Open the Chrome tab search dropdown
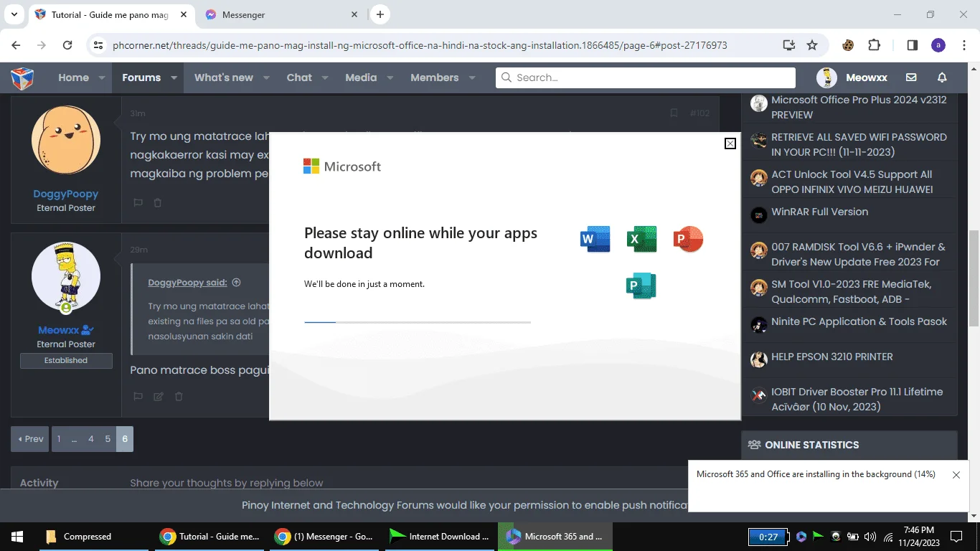The image size is (980, 551). [14, 14]
